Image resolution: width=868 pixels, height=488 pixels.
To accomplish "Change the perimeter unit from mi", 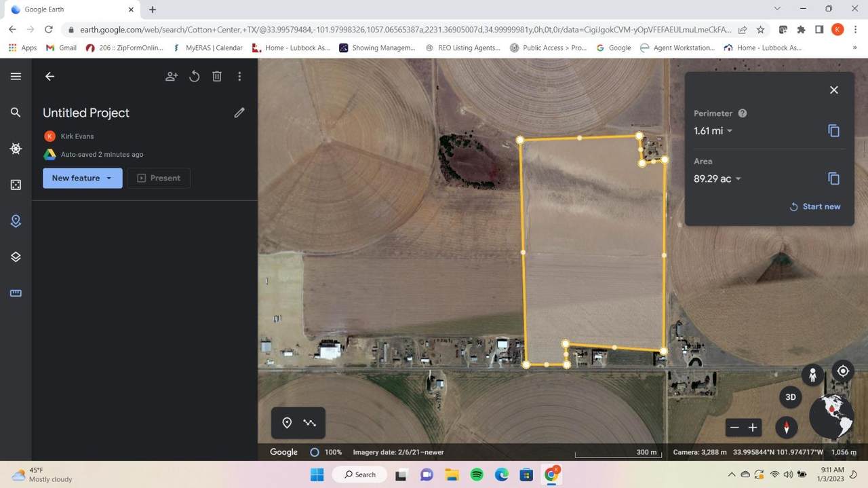I will click(x=713, y=131).
